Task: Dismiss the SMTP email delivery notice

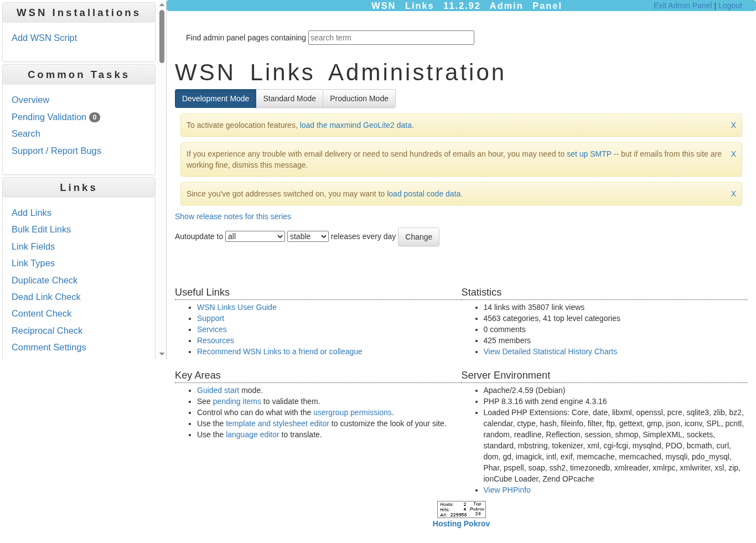Action: [733, 154]
